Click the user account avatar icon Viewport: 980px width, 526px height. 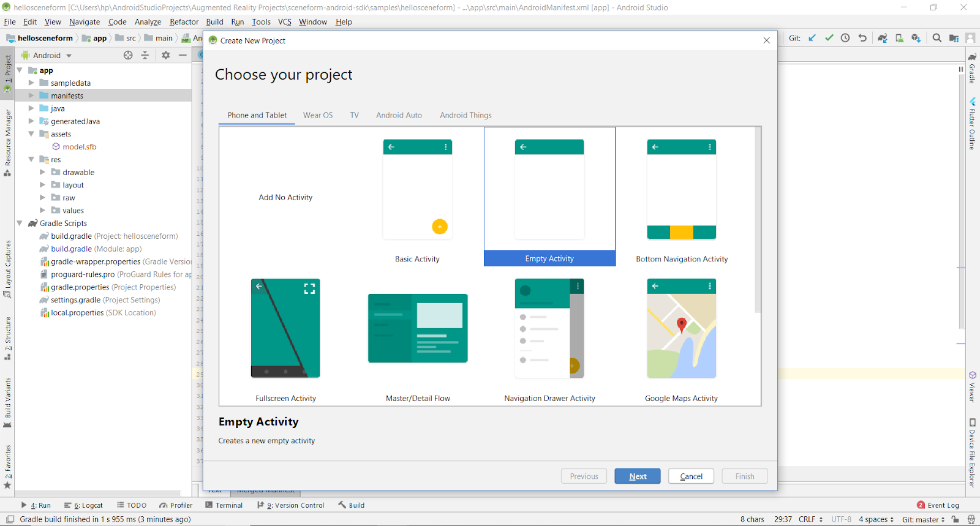(970, 38)
